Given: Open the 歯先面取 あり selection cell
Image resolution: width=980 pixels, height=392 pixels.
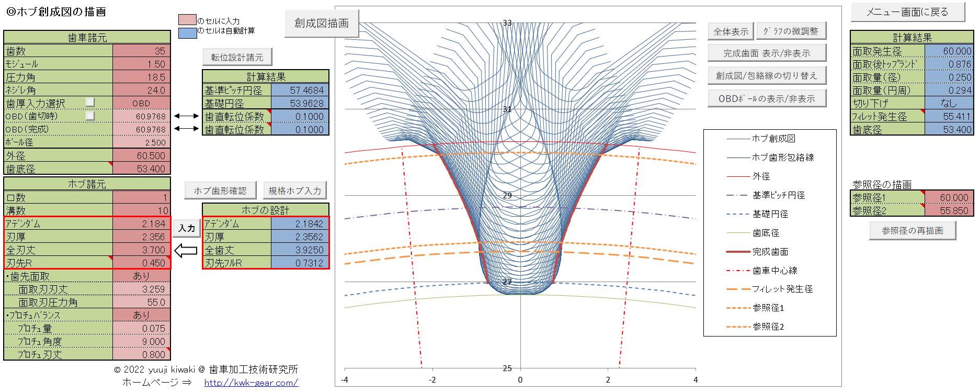Looking at the screenshot, I should click(141, 276).
